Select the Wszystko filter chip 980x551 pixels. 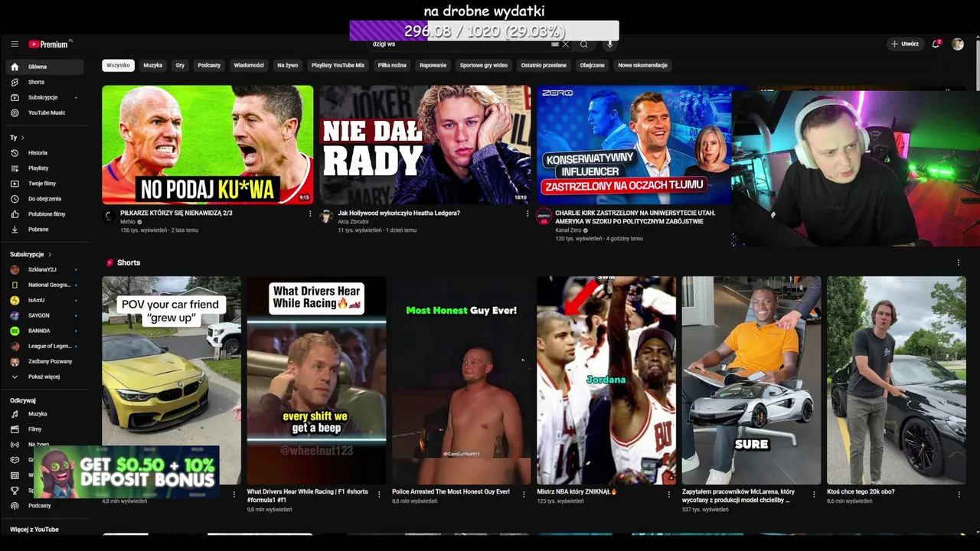(118, 65)
